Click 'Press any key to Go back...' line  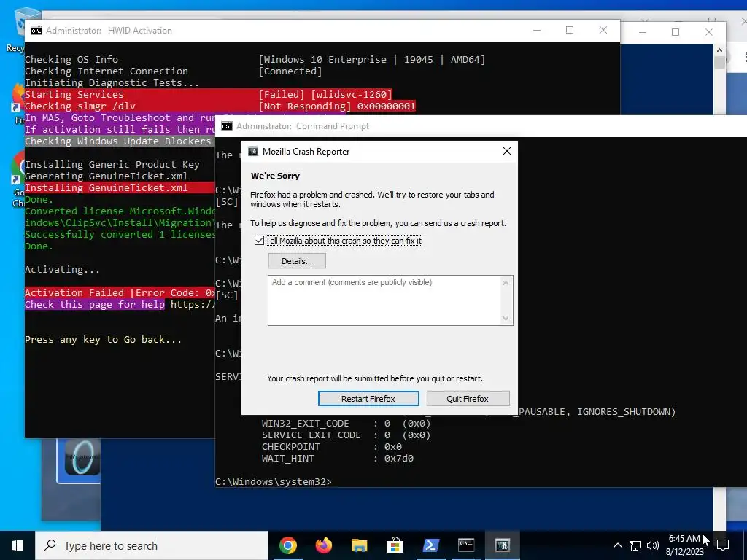point(103,340)
